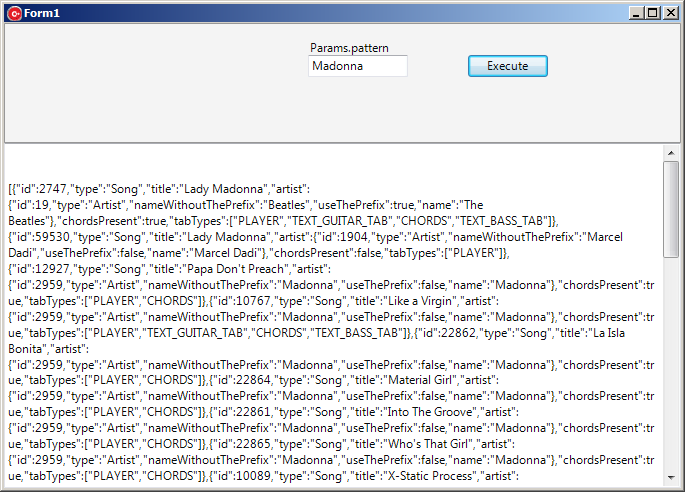This screenshot has width=685, height=492.
Task: Click "Papa Don't Preach" title text
Action: click(236, 269)
